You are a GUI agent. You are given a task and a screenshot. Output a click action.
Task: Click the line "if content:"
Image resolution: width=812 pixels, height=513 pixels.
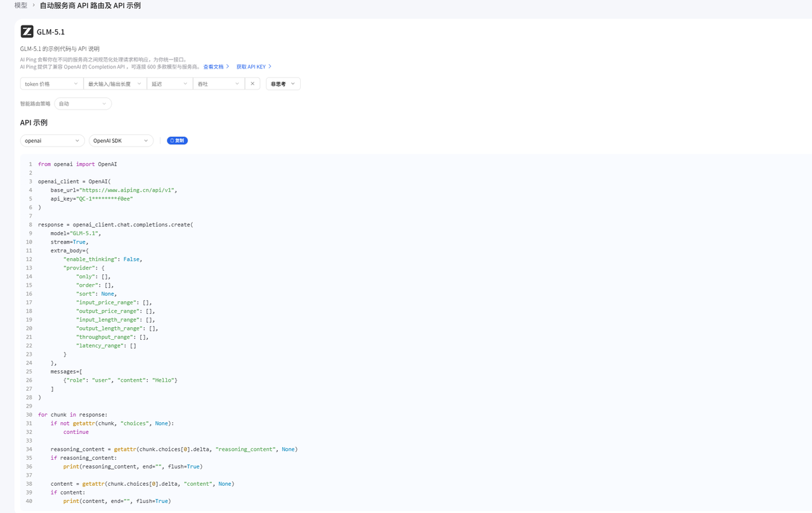coord(68,493)
